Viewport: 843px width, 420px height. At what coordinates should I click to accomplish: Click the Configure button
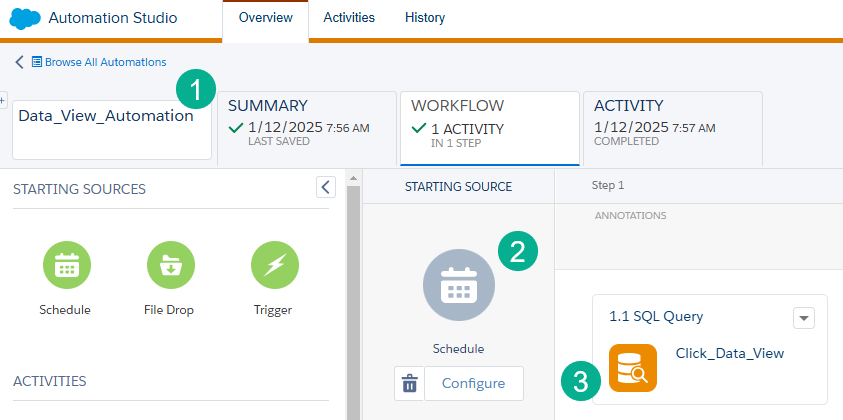pos(473,383)
